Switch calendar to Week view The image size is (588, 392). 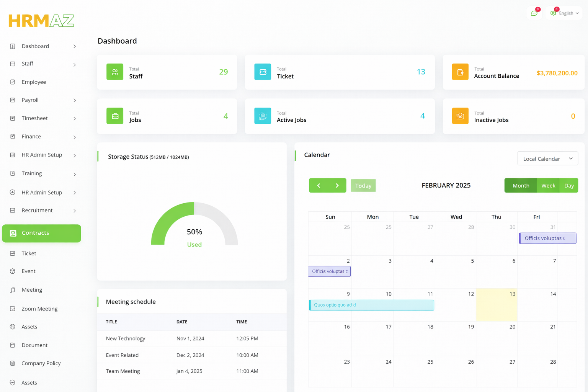[548, 186]
